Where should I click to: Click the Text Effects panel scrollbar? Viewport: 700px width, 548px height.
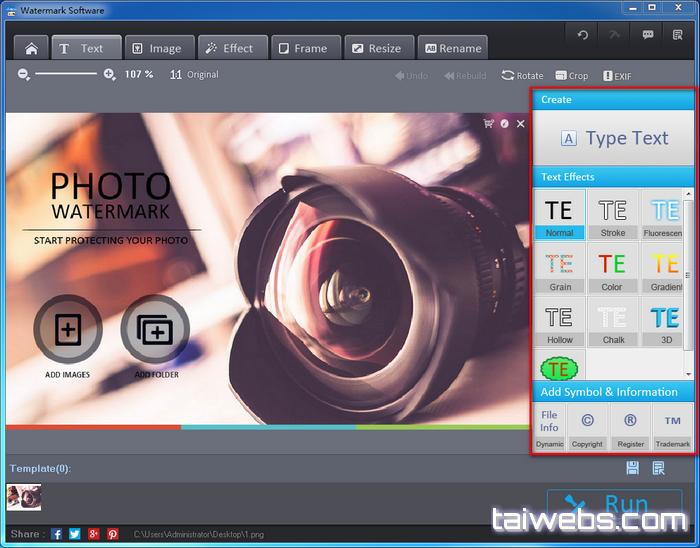click(689, 270)
